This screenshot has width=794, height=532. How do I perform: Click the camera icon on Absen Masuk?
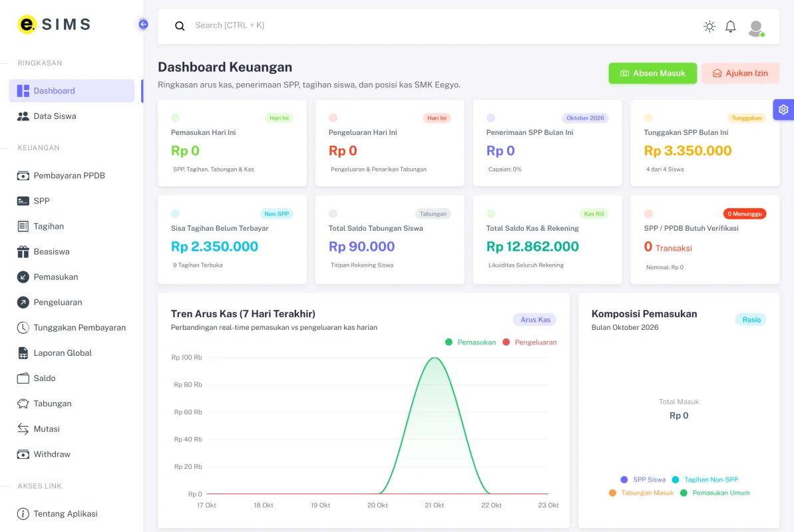coord(625,73)
